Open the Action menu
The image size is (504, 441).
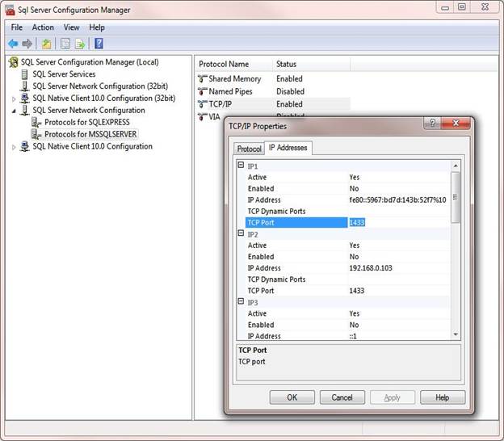tap(43, 27)
